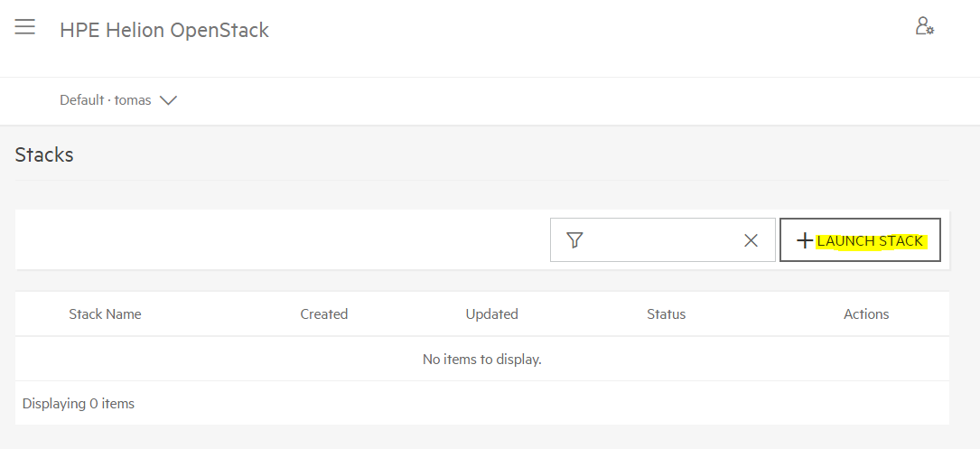The image size is (980, 449).
Task: Select the 'Default' domain label
Action: point(81,100)
